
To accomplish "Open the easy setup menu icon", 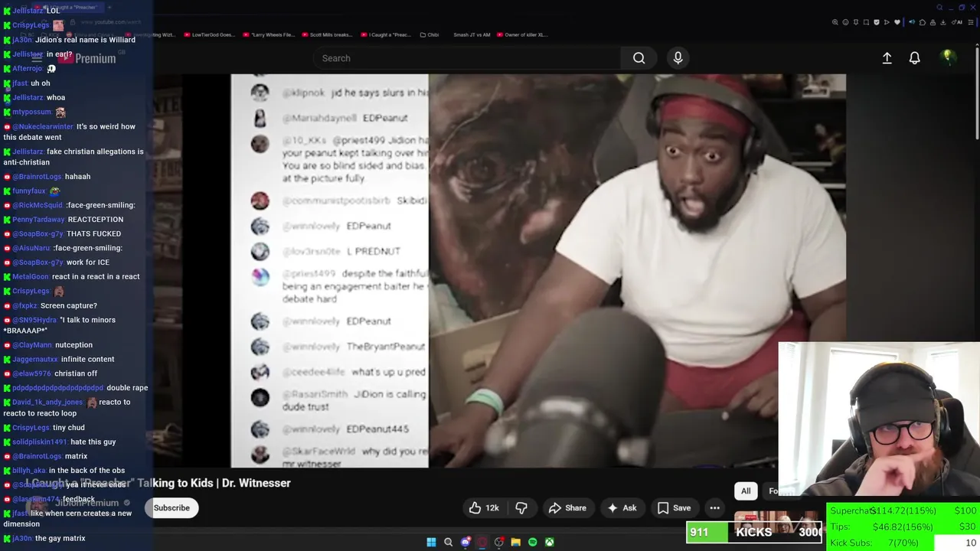I will [x=970, y=22].
